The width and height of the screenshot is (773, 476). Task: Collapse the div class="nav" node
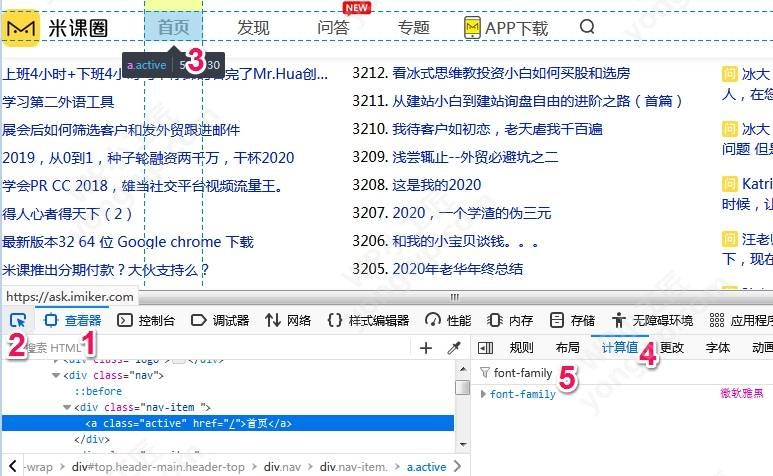coord(56,375)
